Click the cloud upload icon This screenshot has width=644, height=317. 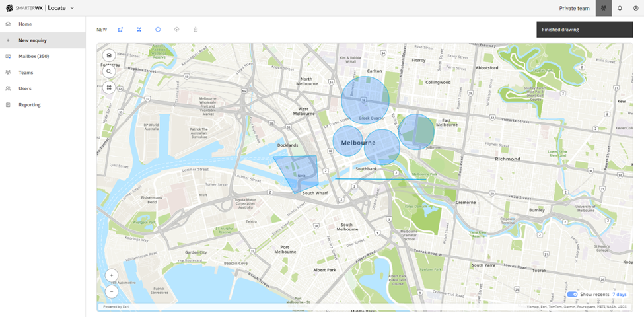point(177,30)
